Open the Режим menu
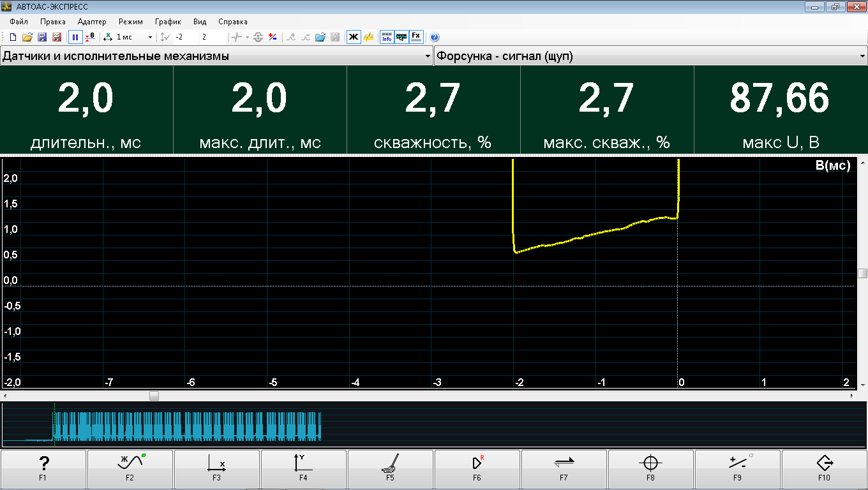868x490 pixels. pos(131,22)
